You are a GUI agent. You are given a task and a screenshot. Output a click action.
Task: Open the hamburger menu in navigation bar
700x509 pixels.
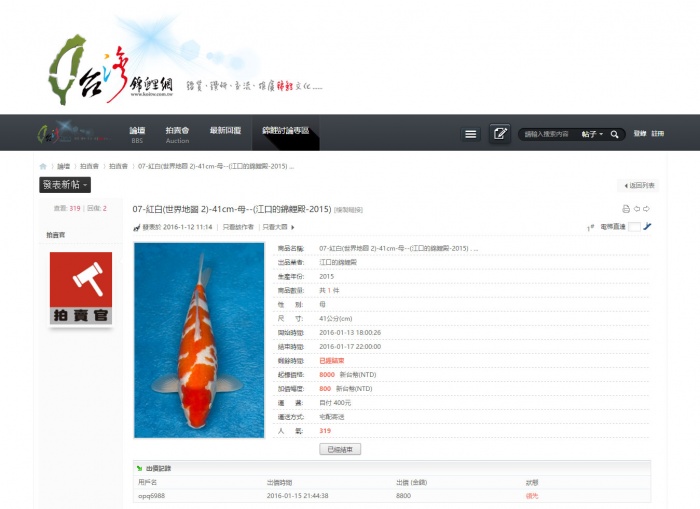pyautogui.click(x=471, y=134)
